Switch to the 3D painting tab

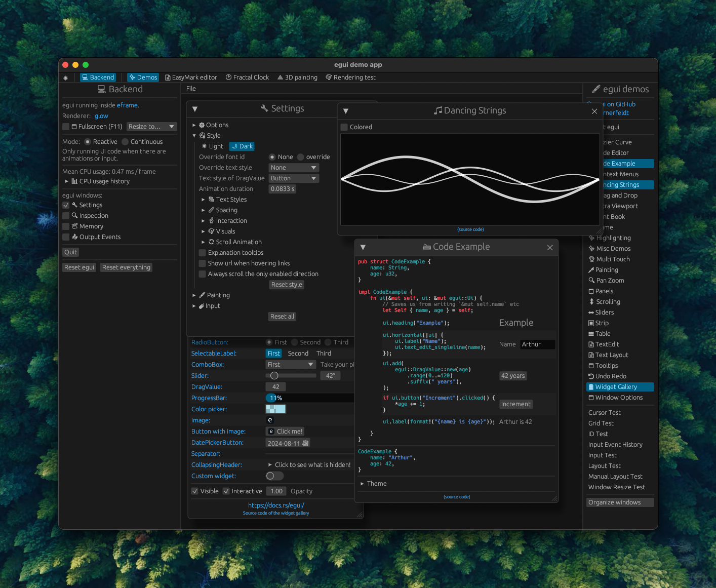click(297, 77)
